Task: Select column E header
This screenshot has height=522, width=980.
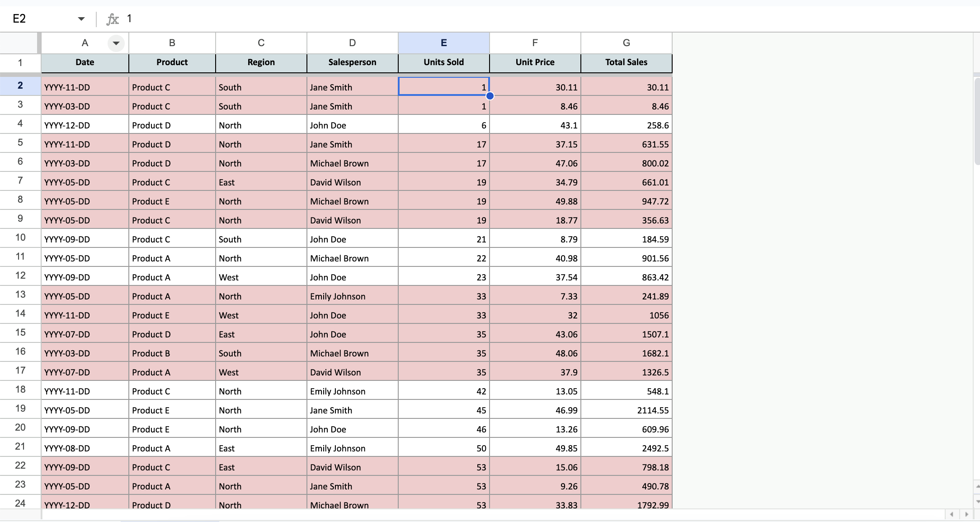Action: (443, 43)
